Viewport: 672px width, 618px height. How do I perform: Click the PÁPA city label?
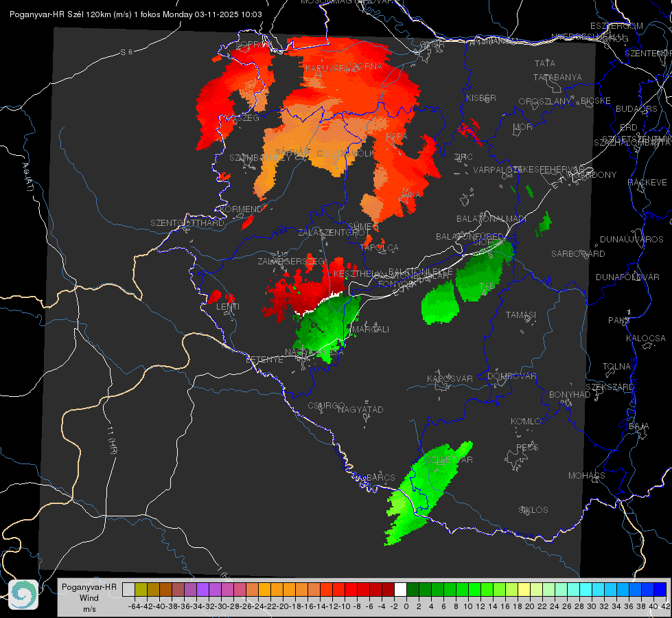tap(397, 136)
